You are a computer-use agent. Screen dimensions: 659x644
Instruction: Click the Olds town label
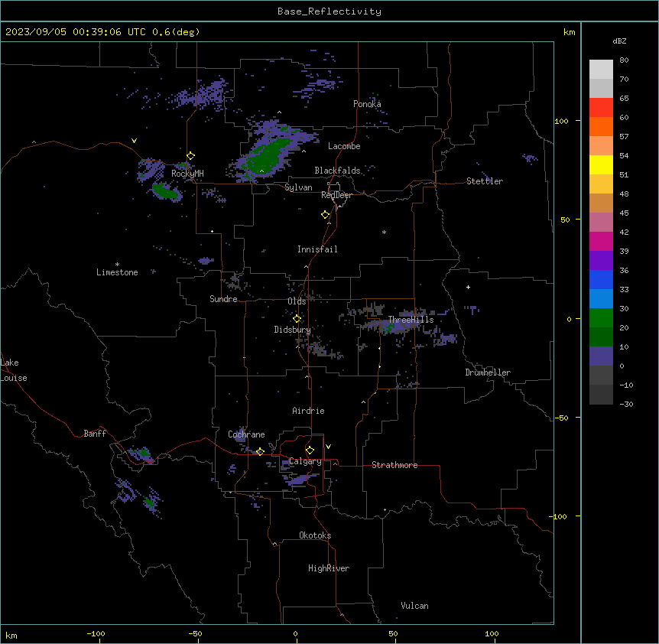(297, 301)
